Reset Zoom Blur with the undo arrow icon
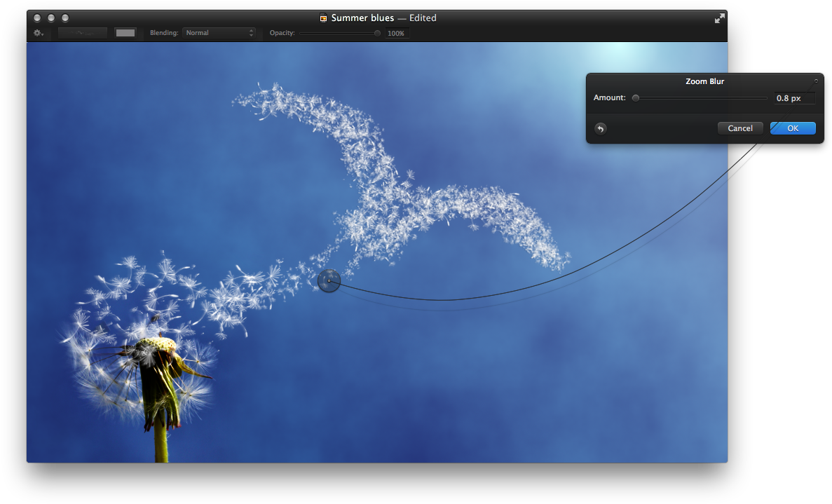Viewport: 832px width, 504px height. click(x=601, y=128)
